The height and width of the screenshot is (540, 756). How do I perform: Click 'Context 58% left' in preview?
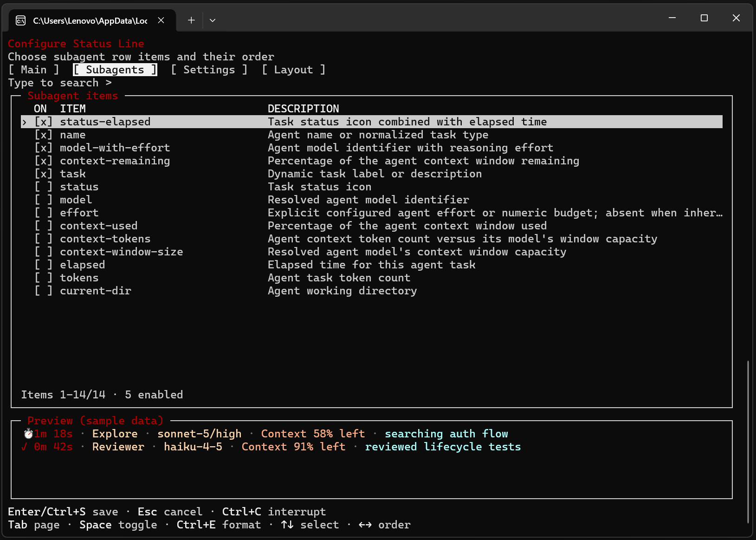(313, 434)
